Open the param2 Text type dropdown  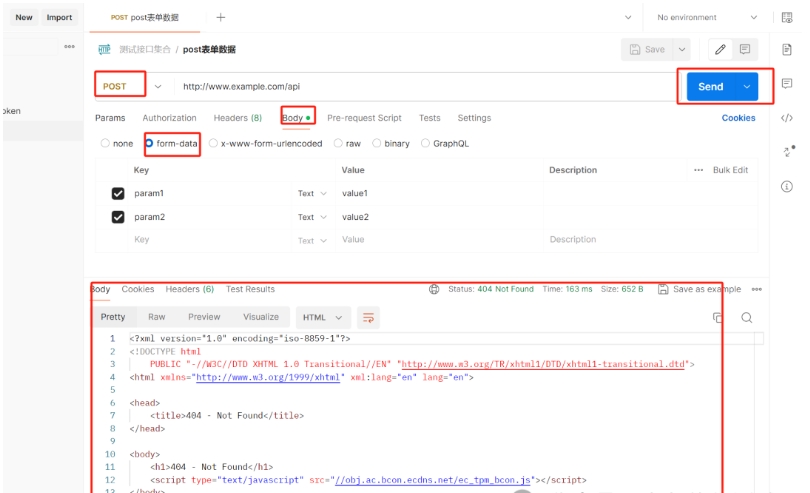[x=312, y=217]
